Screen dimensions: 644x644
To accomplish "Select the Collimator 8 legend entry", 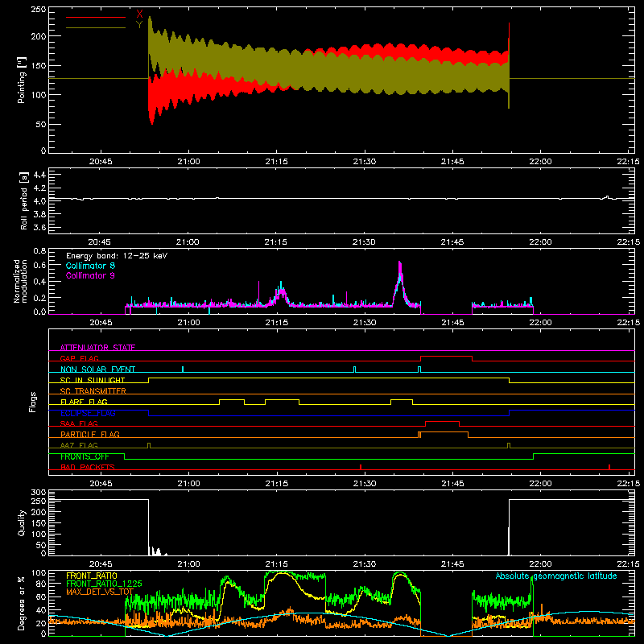I will pyautogui.click(x=90, y=266).
